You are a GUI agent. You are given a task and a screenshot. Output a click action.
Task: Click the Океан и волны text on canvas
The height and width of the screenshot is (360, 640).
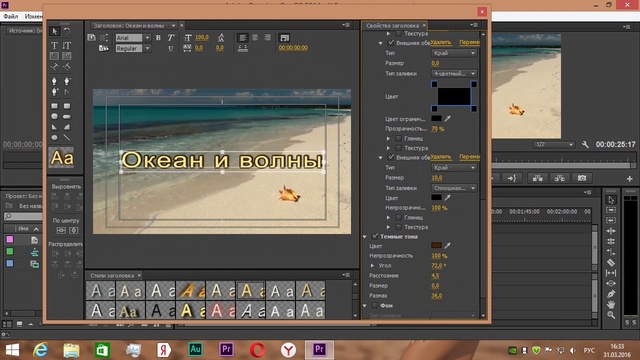[222, 160]
